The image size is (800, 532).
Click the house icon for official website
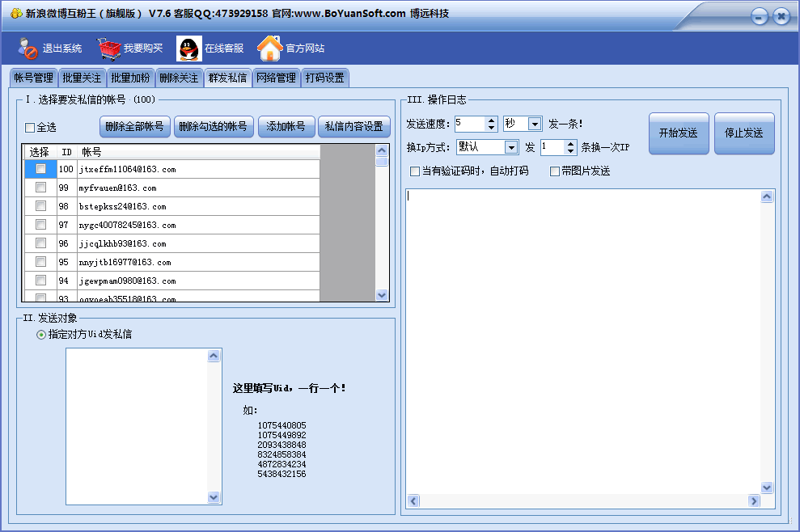tap(269, 49)
